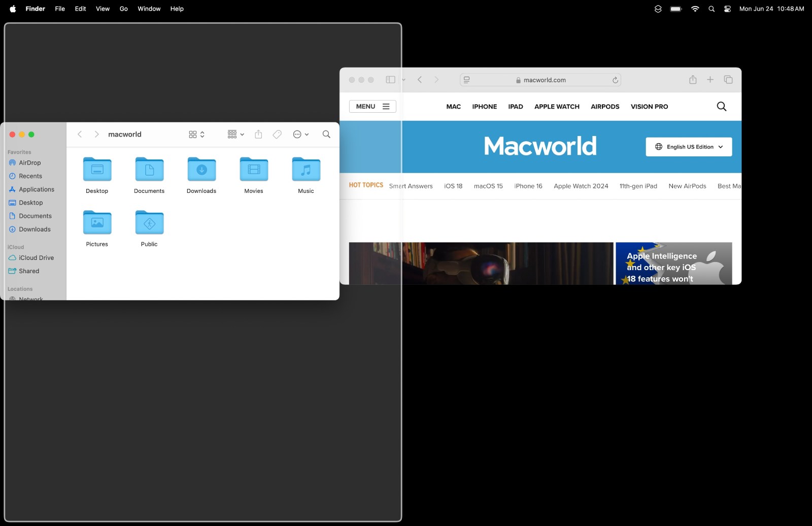Click battery status icon
This screenshot has height=526, width=812.
coord(676,9)
